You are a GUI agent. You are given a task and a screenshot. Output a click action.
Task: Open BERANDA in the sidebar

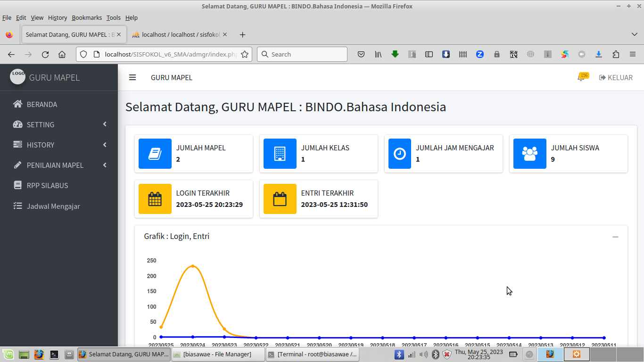click(x=59, y=104)
